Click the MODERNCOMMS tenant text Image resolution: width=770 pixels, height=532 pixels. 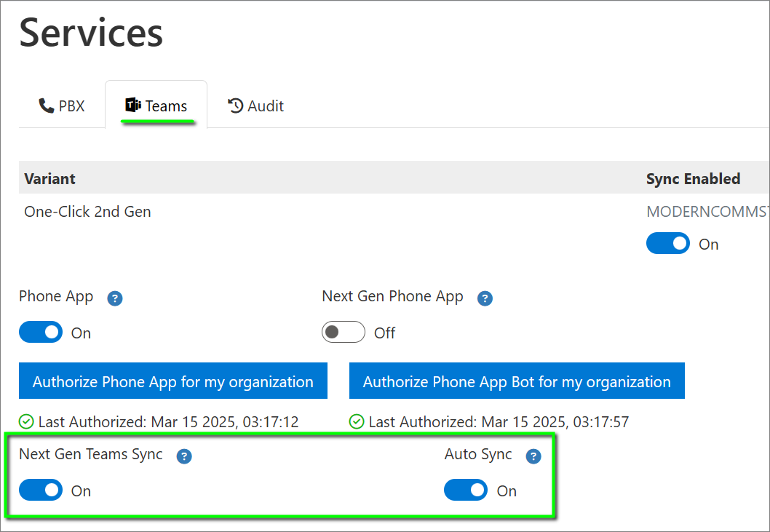[x=707, y=212]
